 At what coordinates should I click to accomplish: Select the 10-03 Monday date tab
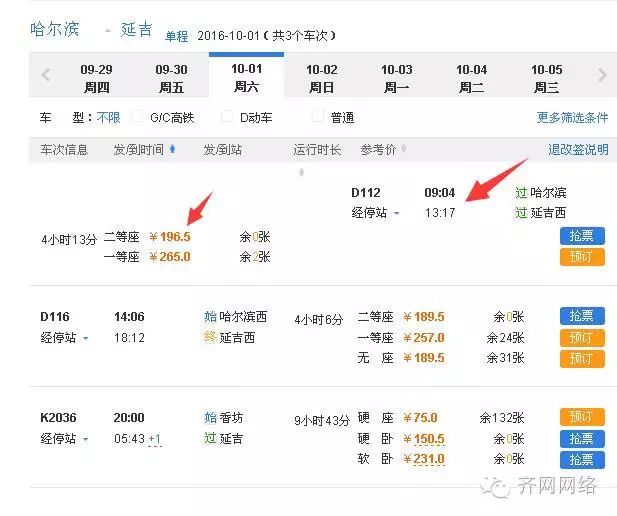397,78
